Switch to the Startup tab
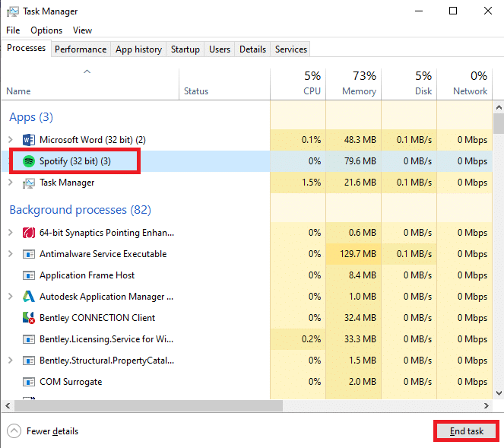 (185, 49)
